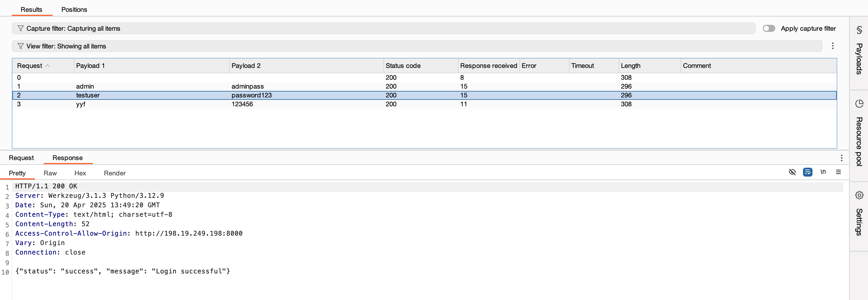868x300 pixels.
Task: Sort by Response received column header
Action: click(489, 66)
